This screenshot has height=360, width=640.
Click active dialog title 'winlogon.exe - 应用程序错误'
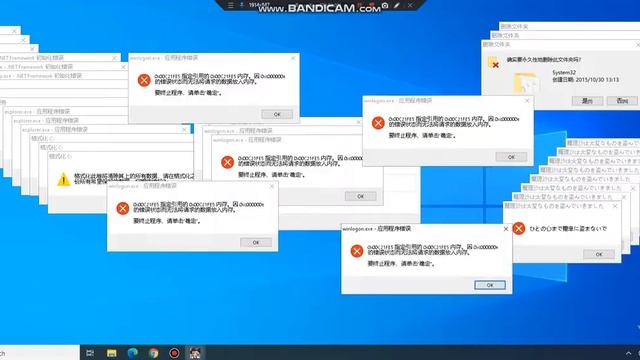point(376,229)
